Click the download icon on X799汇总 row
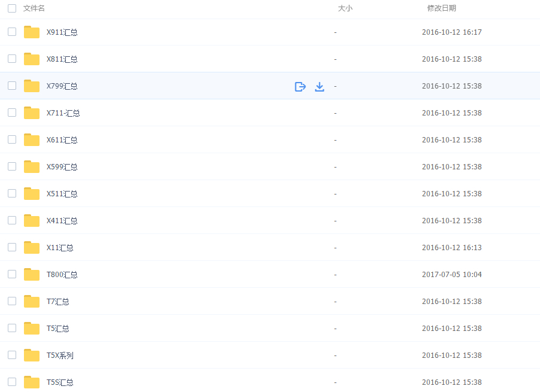The width and height of the screenshot is (540, 392). pos(320,86)
